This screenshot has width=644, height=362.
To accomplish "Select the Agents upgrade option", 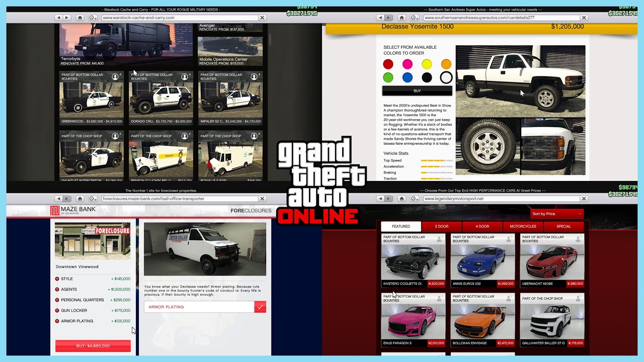I will pyautogui.click(x=93, y=289).
